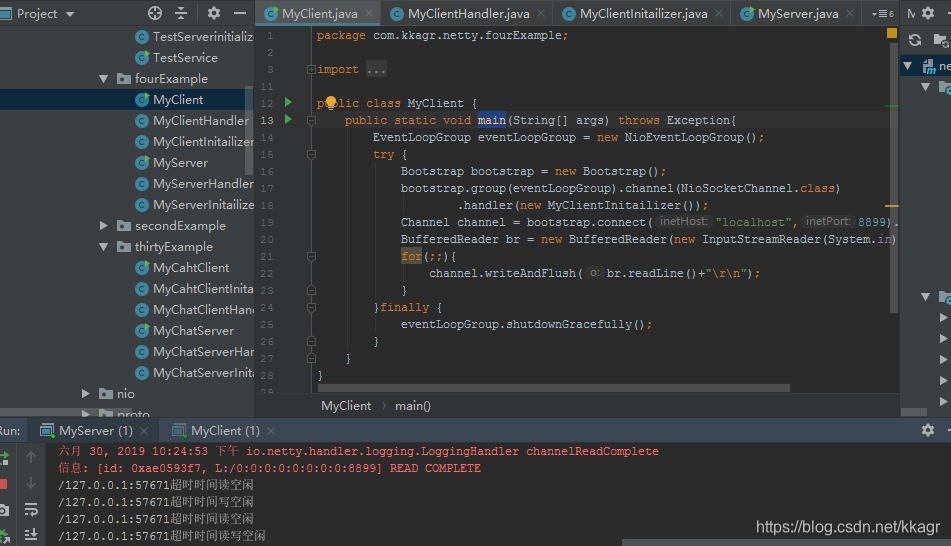Expand the nio folder
The width and height of the screenshot is (951, 546).
click(86, 394)
